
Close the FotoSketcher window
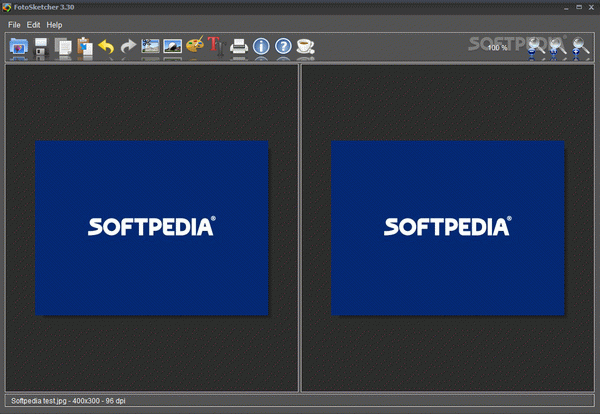pos(591,7)
